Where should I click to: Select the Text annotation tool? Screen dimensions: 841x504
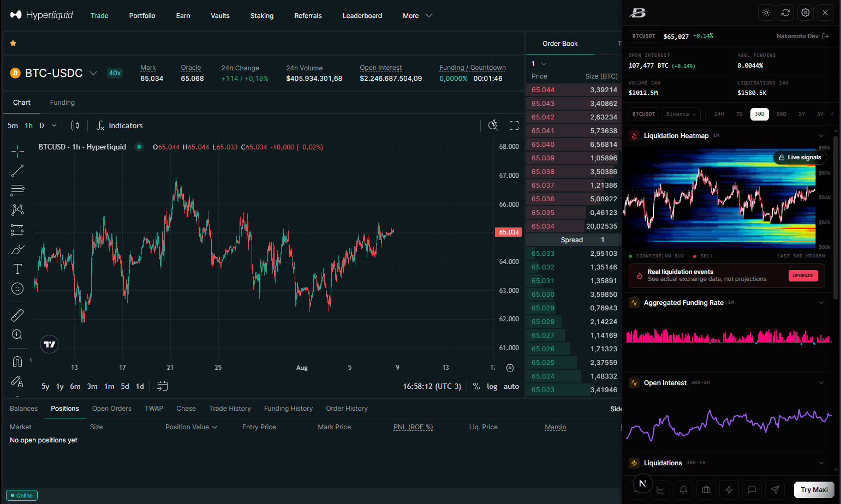point(17,269)
